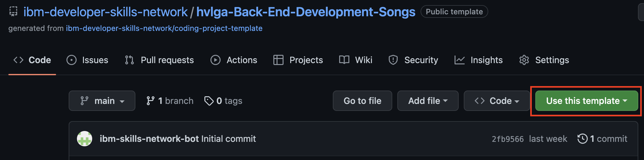Open the 1 commit history link
The height and width of the screenshot is (160, 644).
coord(602,139)
